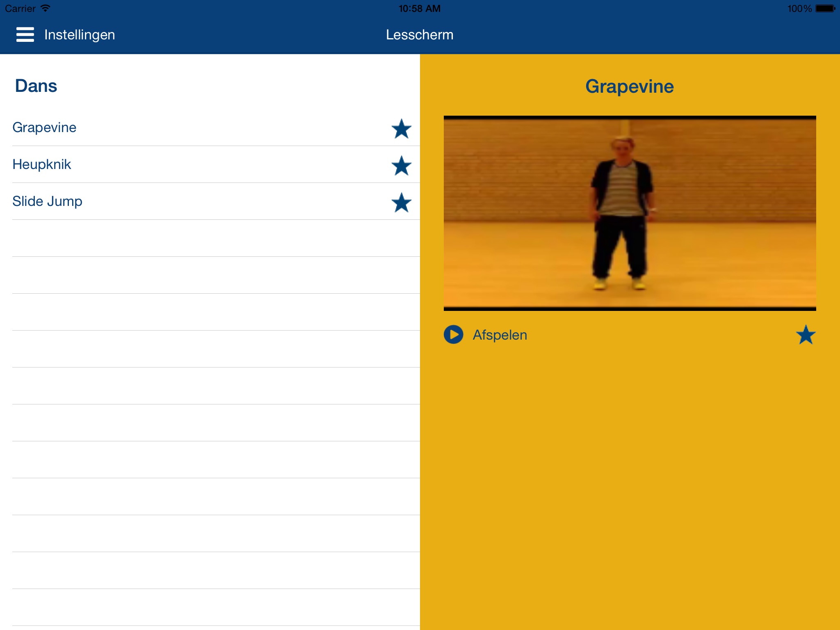
Task: Click the battery icon in status bar
Action: (825, 9)
